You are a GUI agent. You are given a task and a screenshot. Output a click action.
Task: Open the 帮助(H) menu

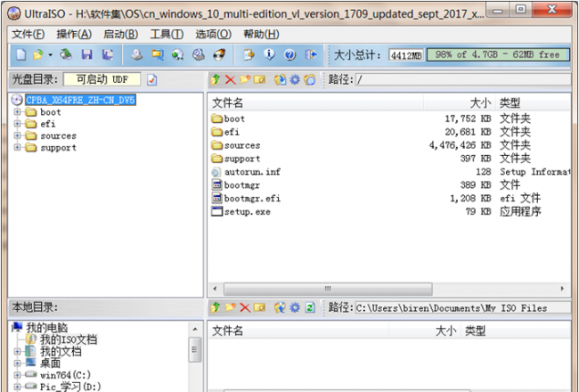pos(261,35)
